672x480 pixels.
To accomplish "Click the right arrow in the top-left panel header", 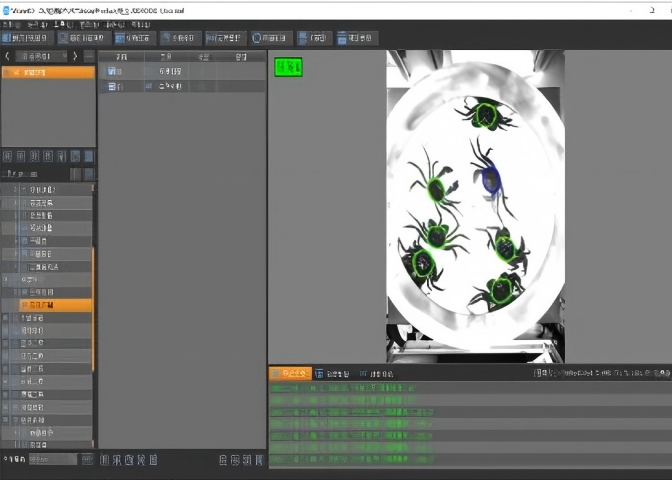I will coord(76,57).
